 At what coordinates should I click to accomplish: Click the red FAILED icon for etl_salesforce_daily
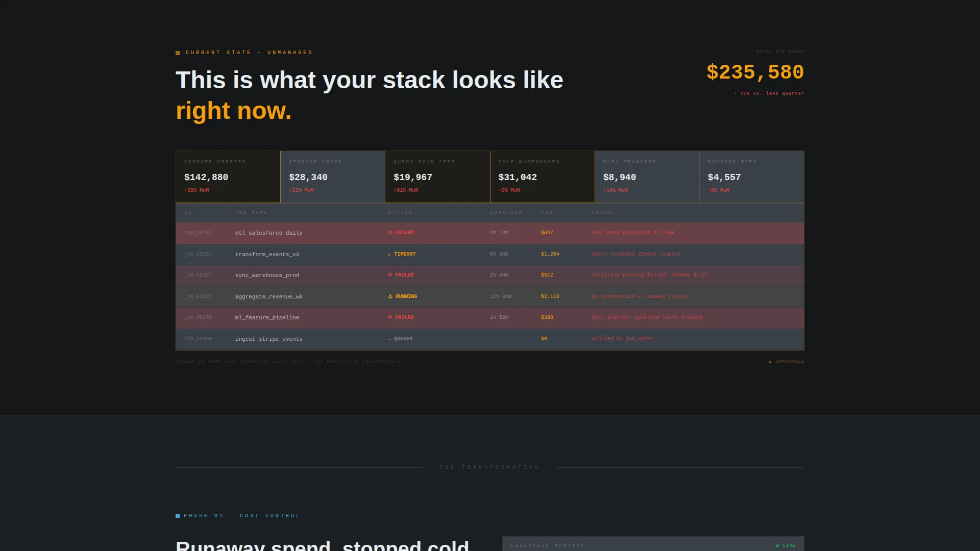(390, 233)
